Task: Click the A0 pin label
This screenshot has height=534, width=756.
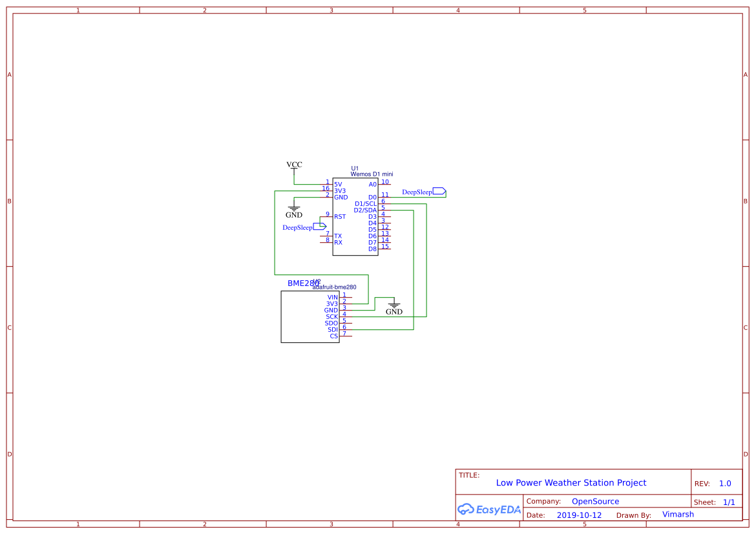Action: click(373, 185)
